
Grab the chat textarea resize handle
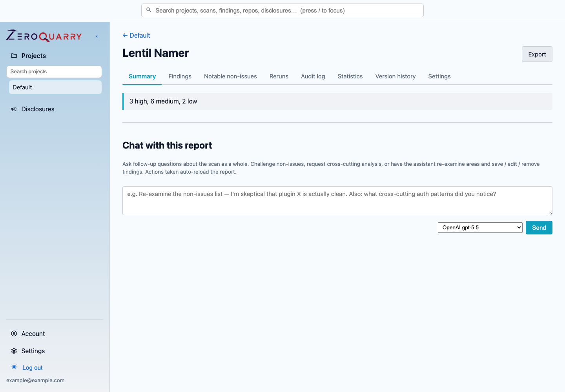click(x=550, y=213)
